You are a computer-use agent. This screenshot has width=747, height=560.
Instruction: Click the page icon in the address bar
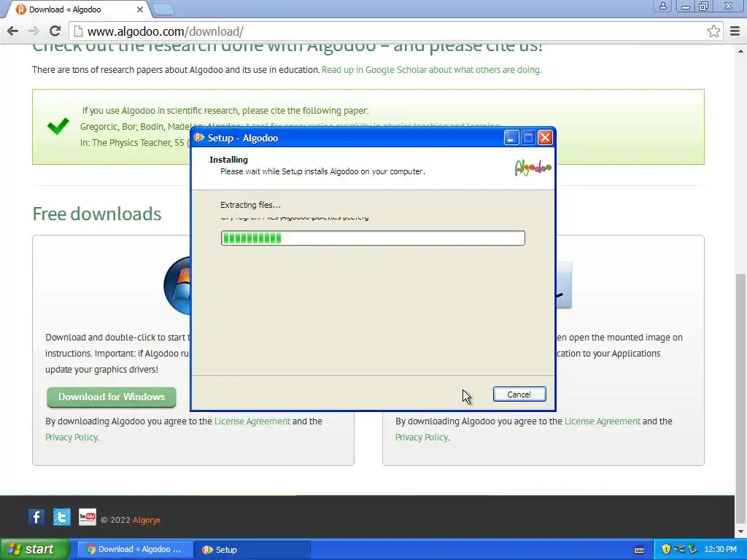click(x=79, y=31)
